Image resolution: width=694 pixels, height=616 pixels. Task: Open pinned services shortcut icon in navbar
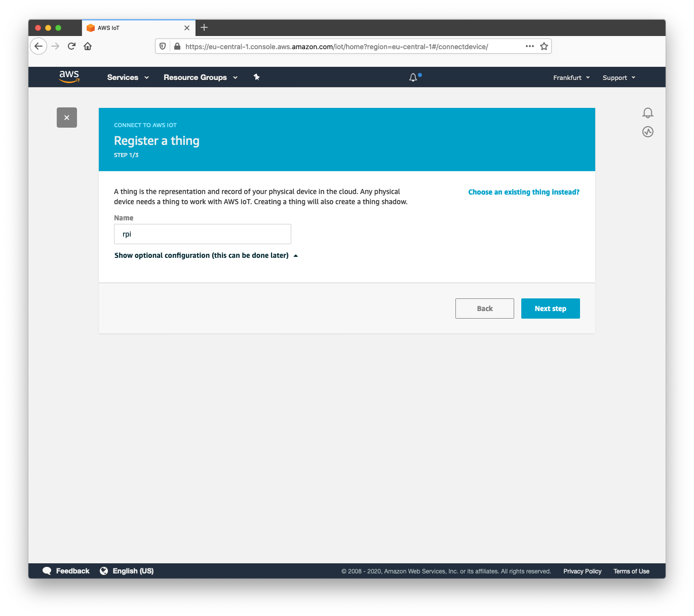point(256,77)
